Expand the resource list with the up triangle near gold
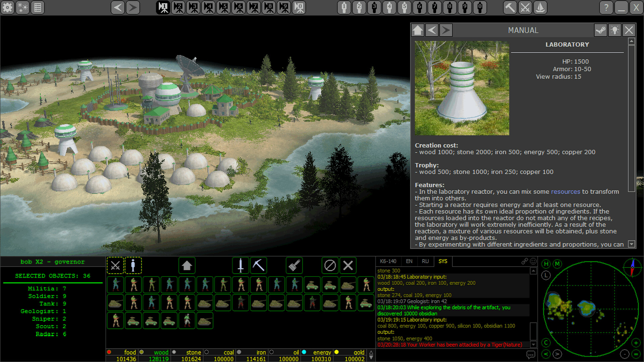 click(x=371, y=352)
